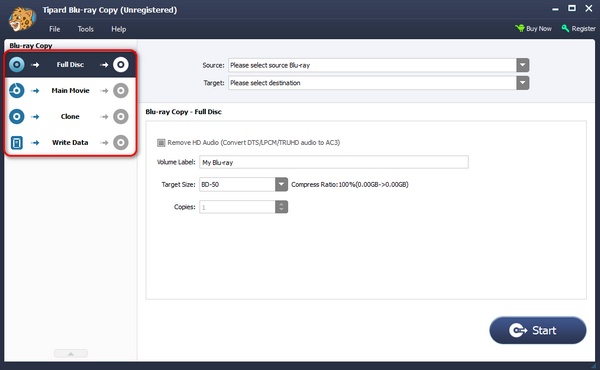This screenshot has width=600, height=370.
Task: Click the blue data file icon in Write Data row
Action: (16, 142)
